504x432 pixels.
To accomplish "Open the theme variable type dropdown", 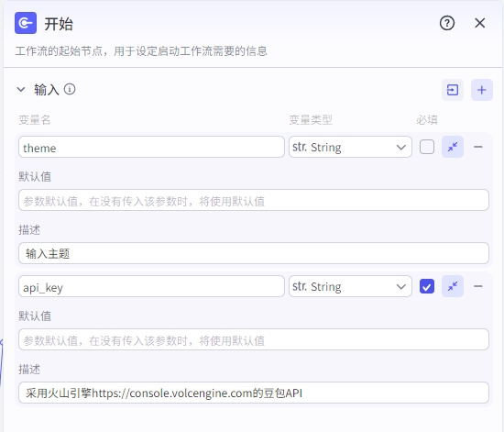I will (350, 147).
